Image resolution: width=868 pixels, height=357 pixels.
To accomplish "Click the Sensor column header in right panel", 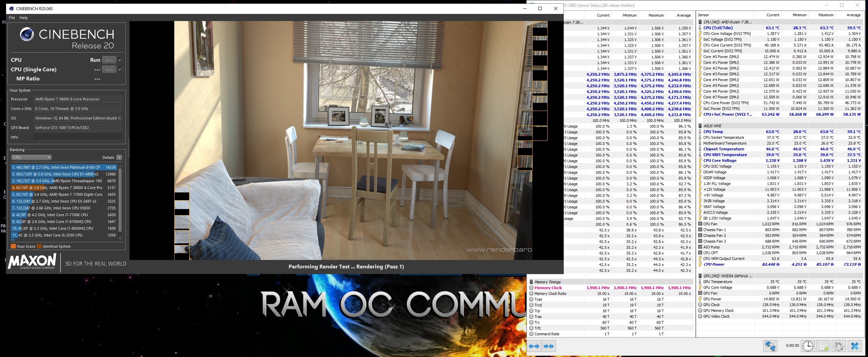I will coord(725,15).
